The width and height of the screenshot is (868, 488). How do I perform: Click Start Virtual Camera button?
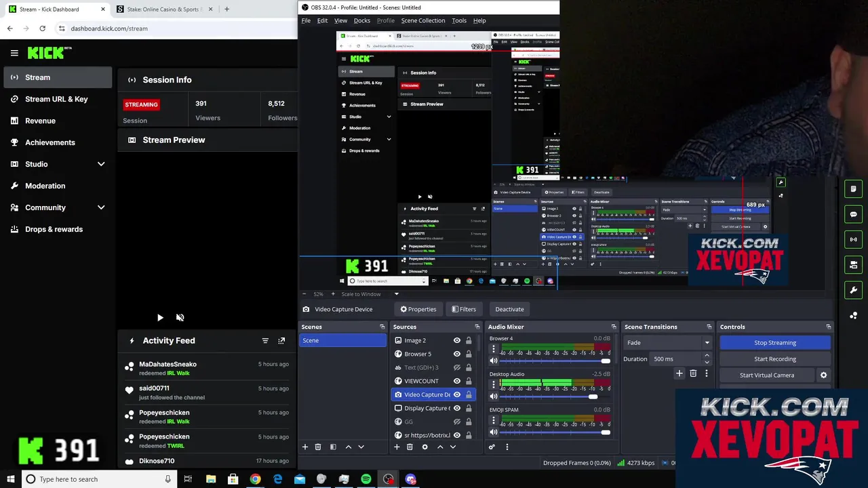(767, 375)
